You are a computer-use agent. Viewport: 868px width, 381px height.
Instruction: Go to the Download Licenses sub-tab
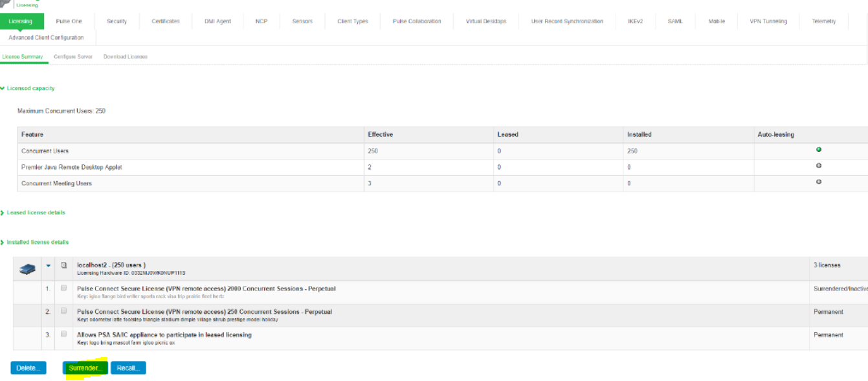(125, 57)
